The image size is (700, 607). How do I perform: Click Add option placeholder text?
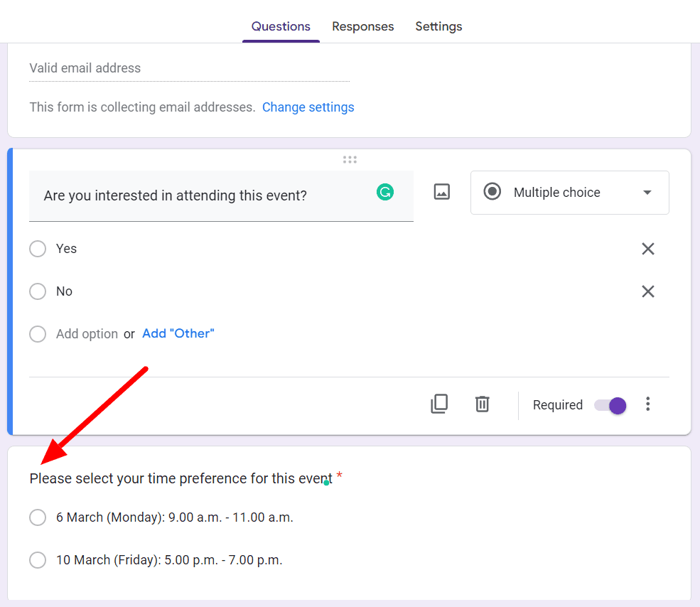coord(87,333)
